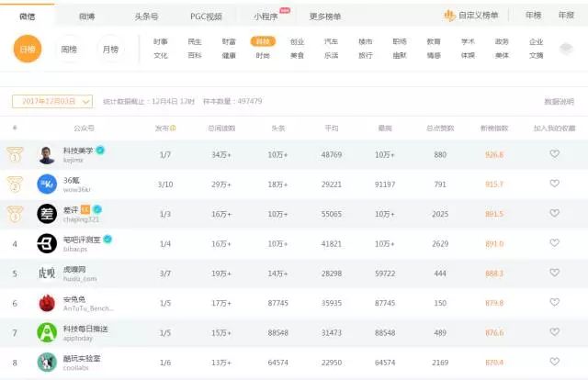Select the 文摘 category
This screenshot has height=380, width=588.
(x=537, y=55)
